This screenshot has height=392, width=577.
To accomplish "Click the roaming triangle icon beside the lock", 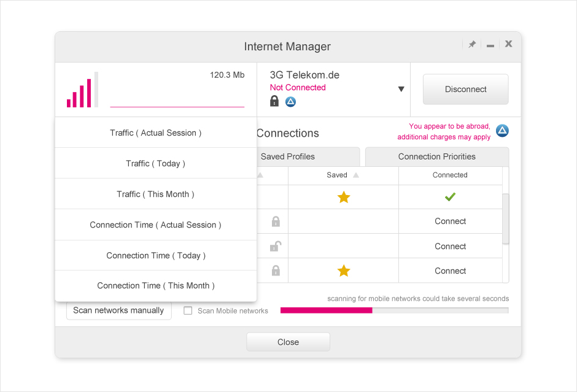I will tap(290, 102).
